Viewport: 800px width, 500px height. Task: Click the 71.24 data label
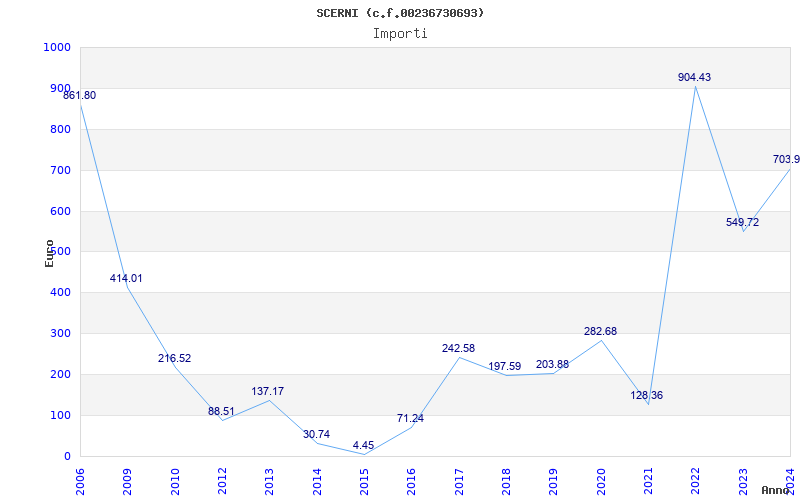410,418
